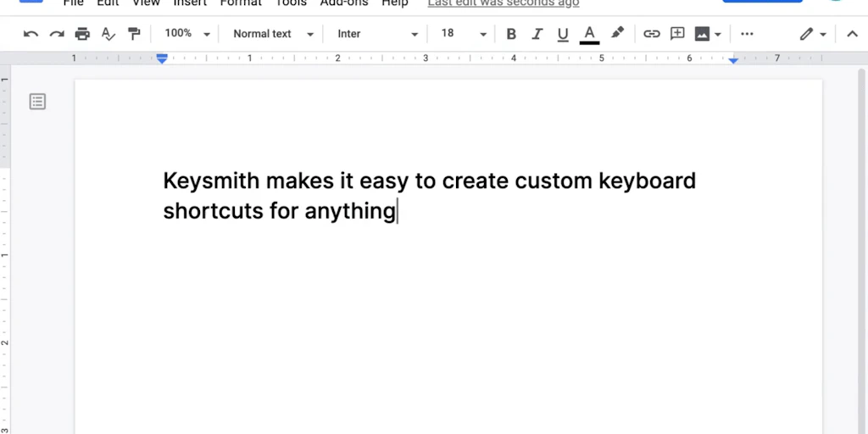Click the editing mode pencil icon

coord(806,34)
